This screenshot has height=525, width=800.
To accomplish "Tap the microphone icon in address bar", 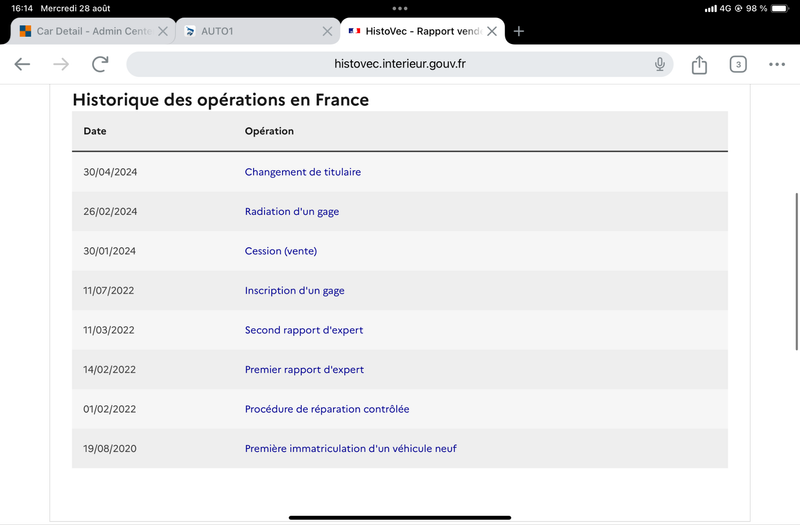I will (660, 64).
